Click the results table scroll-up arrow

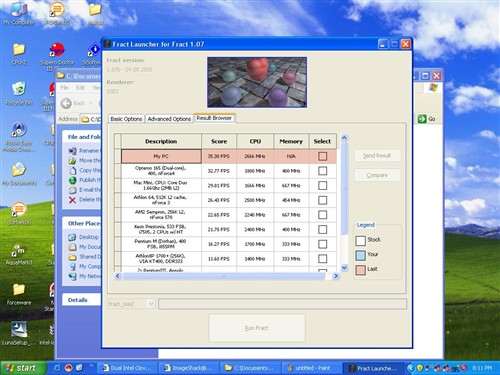coord(344,138)
